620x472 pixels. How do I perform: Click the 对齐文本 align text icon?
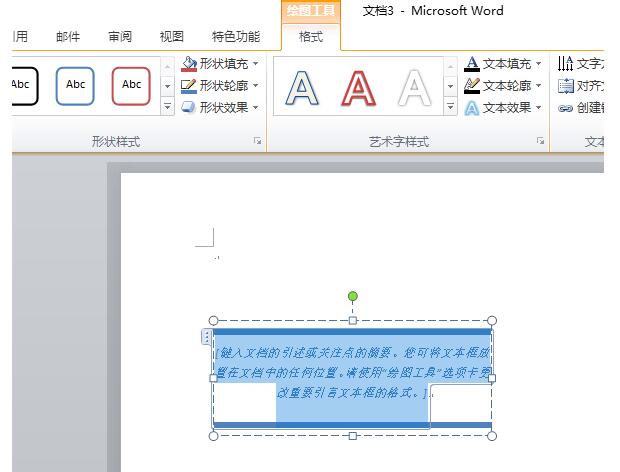pos(565,86)
